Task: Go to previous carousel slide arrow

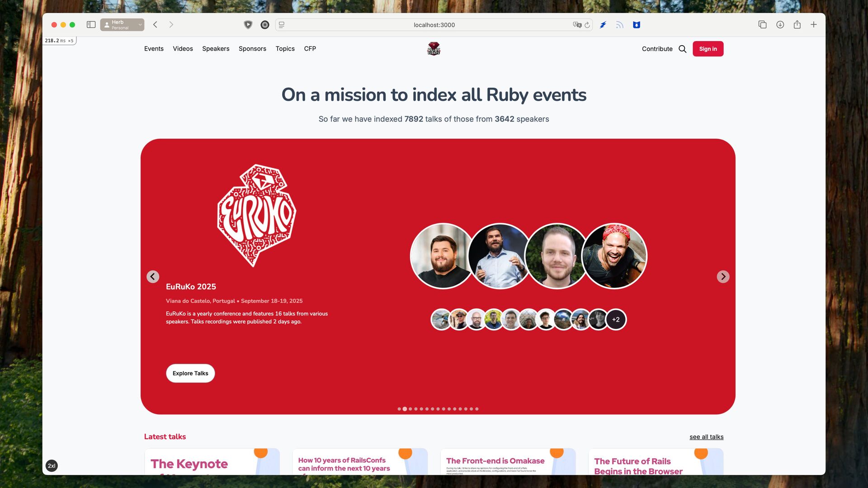Action: [153, 277]
